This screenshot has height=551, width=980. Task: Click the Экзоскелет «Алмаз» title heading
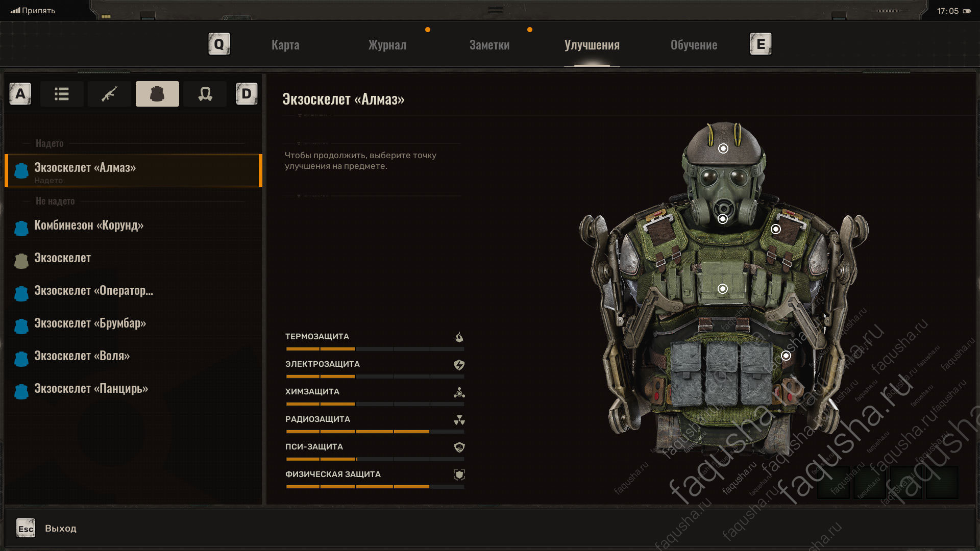344,99
